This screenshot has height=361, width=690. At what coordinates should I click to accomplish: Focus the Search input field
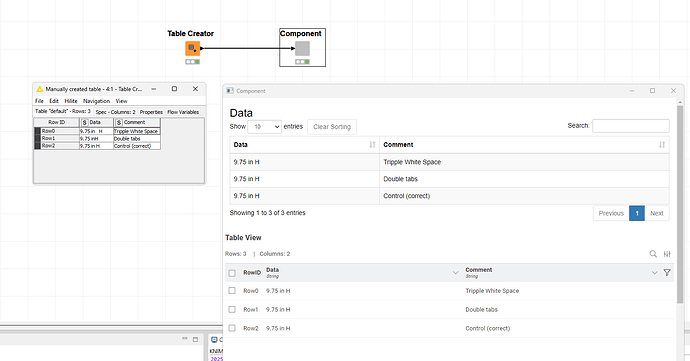(631, 126)
